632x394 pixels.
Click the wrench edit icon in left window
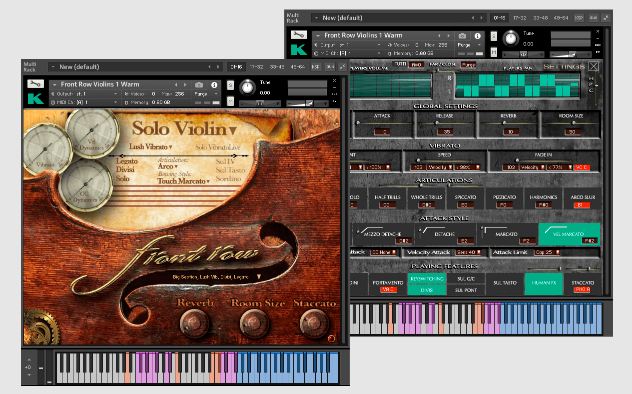tap(35, 84)
